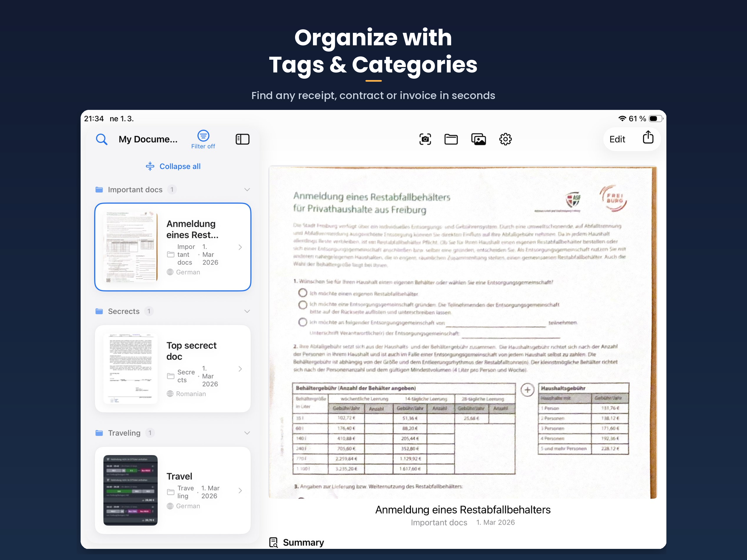747x560 pixels.
Task: Click the scanned document preview image
Action: tap(463, 332)
